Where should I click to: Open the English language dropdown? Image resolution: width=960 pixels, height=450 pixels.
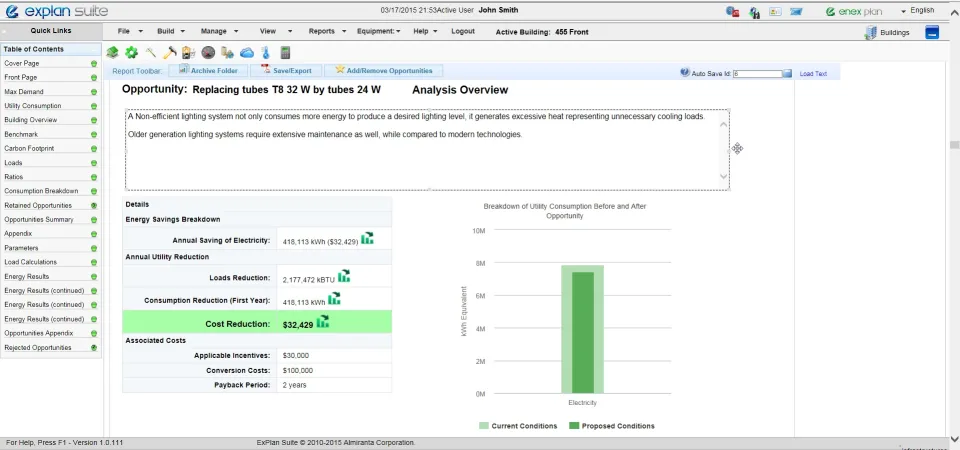[917, 10]
